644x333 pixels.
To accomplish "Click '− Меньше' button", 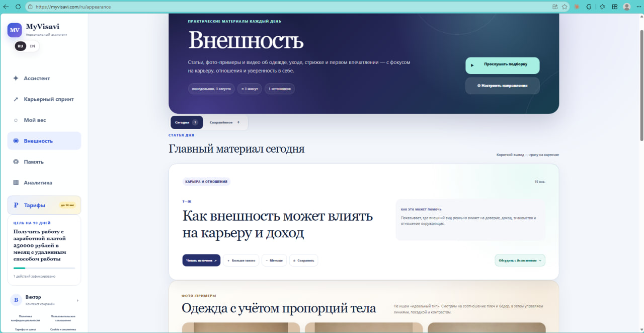I will [x=274, y=260].
